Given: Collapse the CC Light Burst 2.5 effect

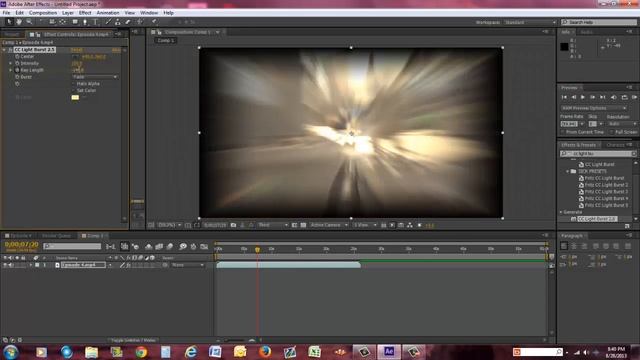Looking at the screenshot, I should (4, 50).
